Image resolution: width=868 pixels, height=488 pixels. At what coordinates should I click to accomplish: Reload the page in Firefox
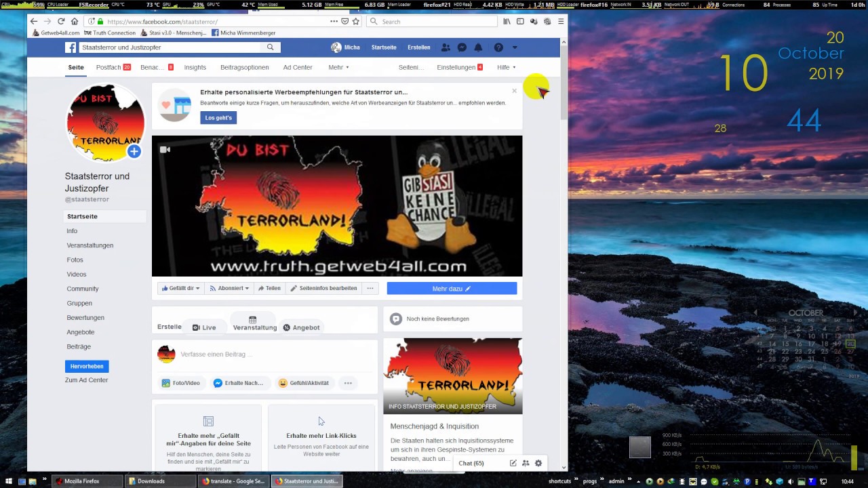pos(61,22)
